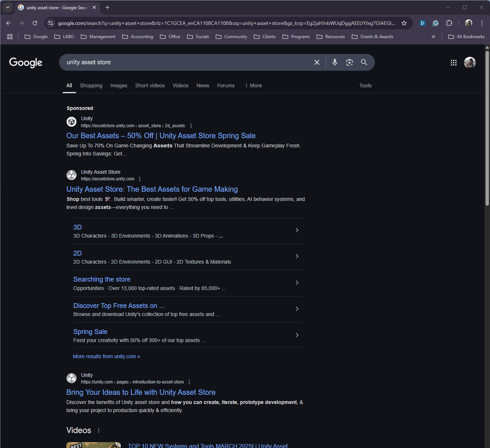This screenshot has height=448, width=490.
Task: Click the Google logo
Action: point(26,63)
